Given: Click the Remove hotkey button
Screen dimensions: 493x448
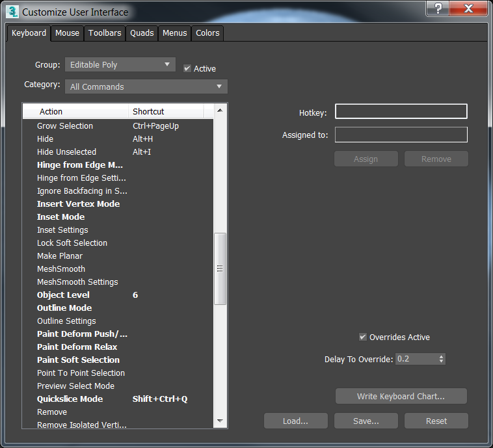Looking at the screenshot, I should (436, 159).
